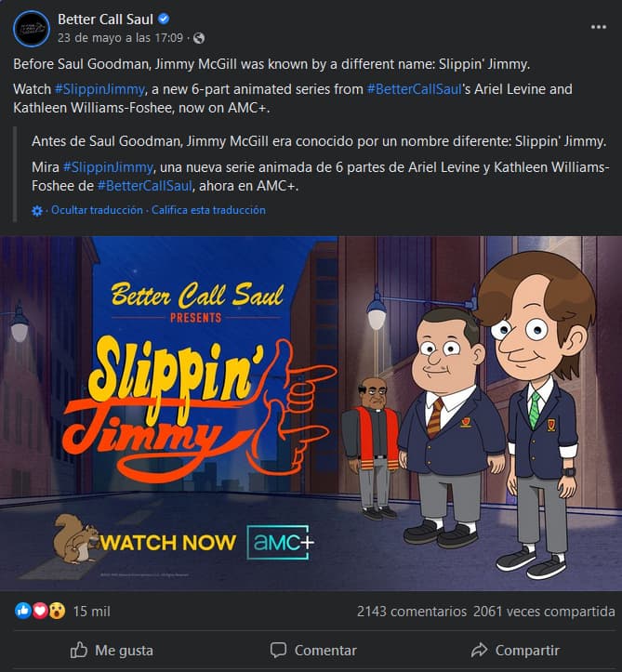Click the Comentar button

[x=313, y=650]
